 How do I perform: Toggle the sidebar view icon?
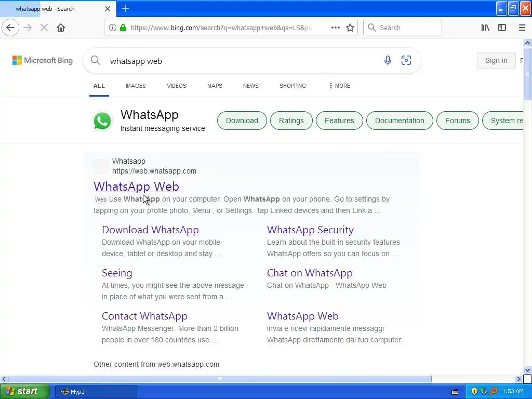click(x=502, y=28)
